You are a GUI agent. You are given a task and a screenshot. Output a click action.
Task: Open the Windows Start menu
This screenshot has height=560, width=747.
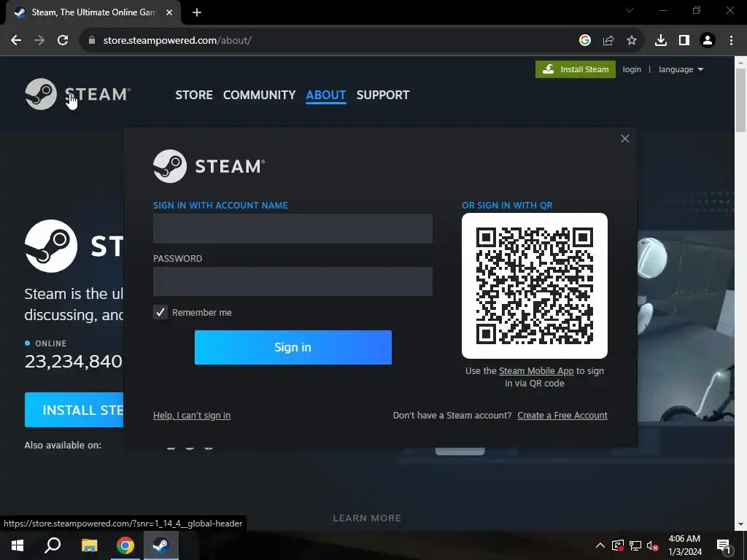pyautogui.click(x=18, y=545)
